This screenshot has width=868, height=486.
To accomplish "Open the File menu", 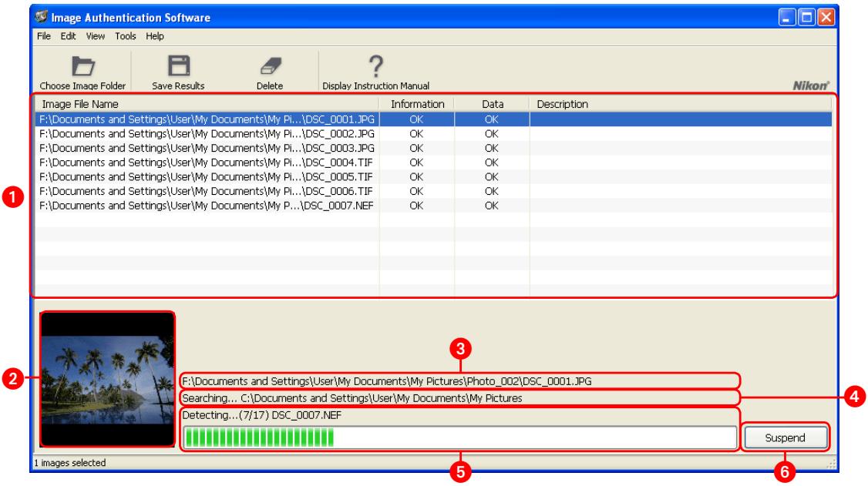I will tap(44, 36).
